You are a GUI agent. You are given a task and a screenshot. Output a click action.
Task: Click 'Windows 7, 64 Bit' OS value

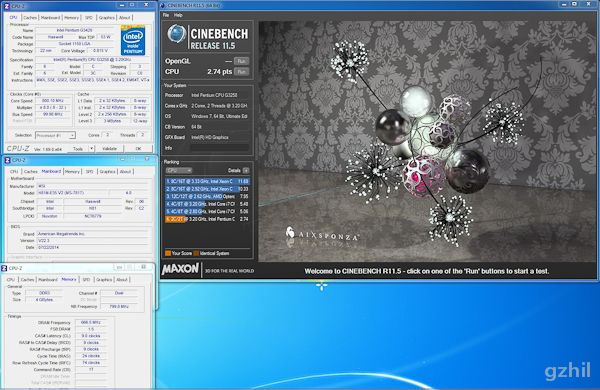[x=219, y=116]
